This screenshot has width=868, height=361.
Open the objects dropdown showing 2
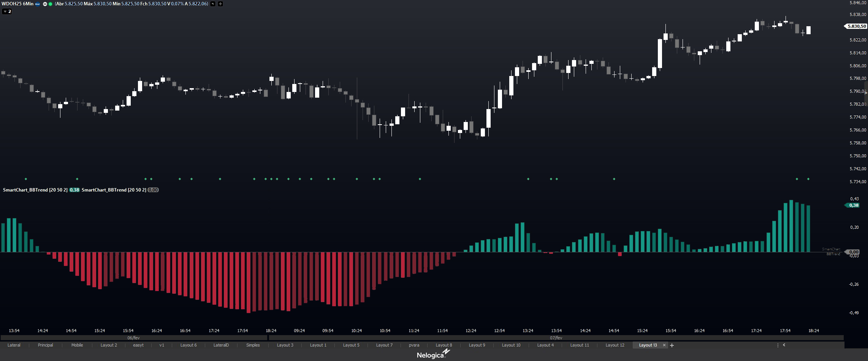point(6,11)
